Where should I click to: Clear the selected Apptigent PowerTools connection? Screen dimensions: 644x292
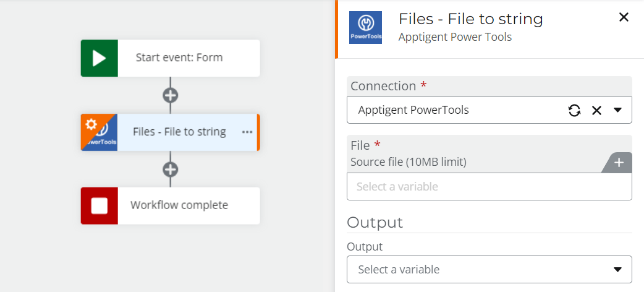tap(596, 110)
